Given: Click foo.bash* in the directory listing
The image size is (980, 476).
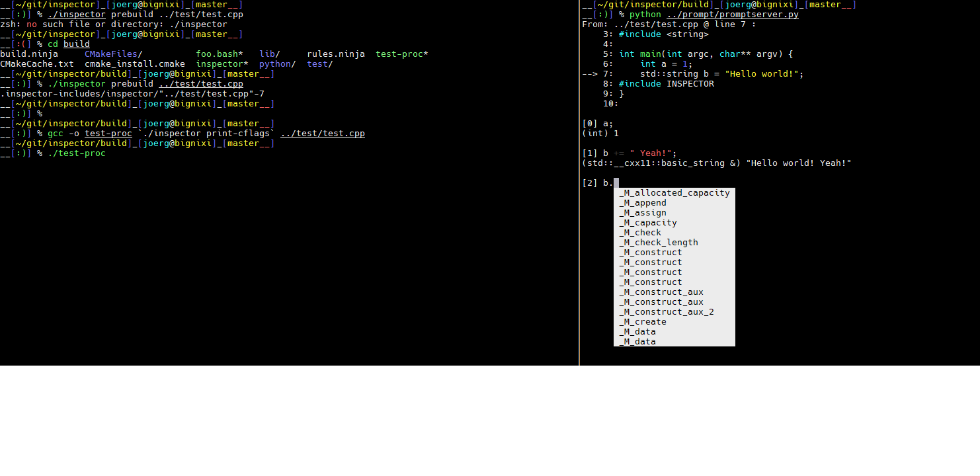Looking at the screenshot, I should pos(220,54).
